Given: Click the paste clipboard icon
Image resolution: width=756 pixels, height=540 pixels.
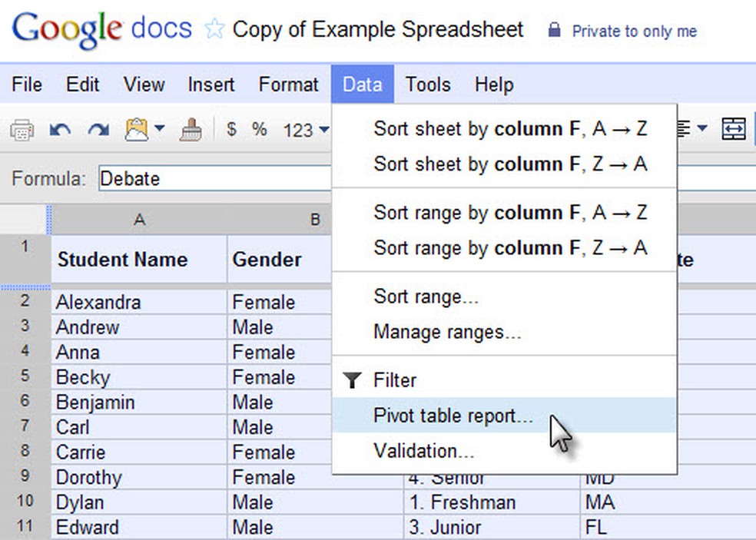Looking at the screenshot, I should tap(136, 130).
